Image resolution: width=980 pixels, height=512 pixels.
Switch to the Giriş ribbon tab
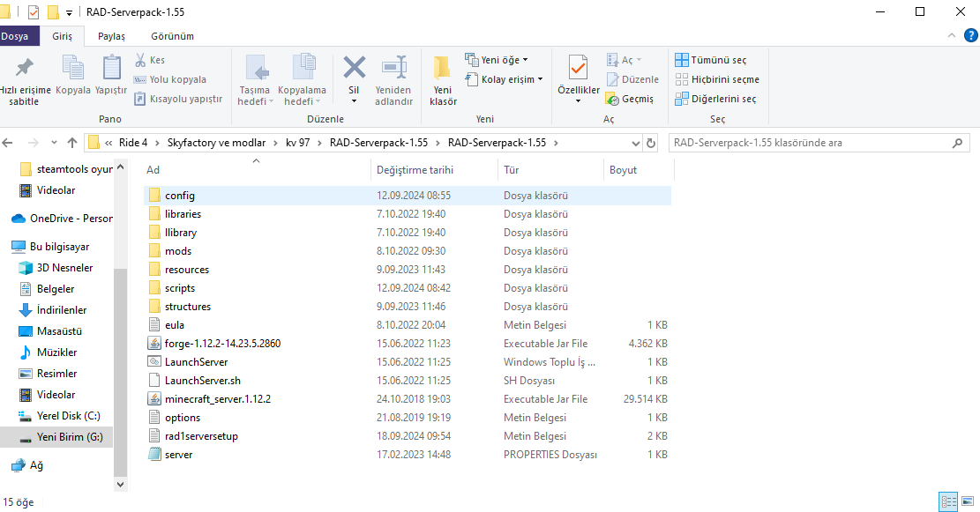[62, 36]
